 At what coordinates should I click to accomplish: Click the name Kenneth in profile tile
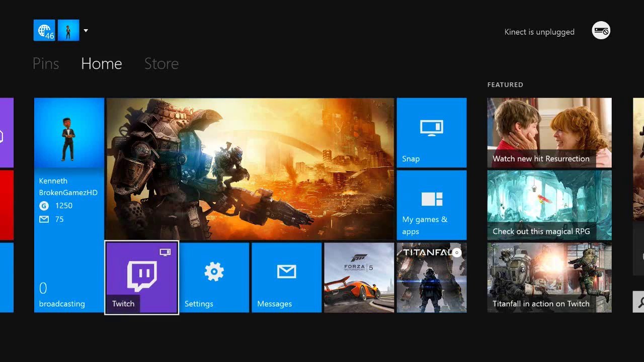53,181
